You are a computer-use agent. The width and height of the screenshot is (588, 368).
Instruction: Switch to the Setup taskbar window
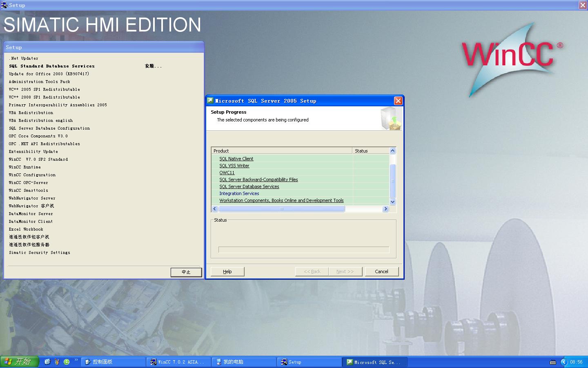(310, 362)
